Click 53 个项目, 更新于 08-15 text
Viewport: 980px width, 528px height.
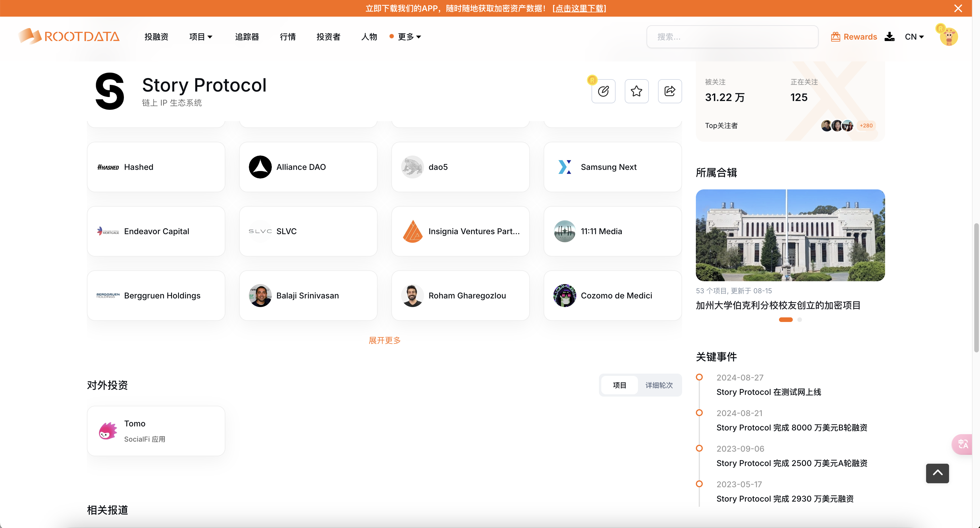(x=734, y=291)
